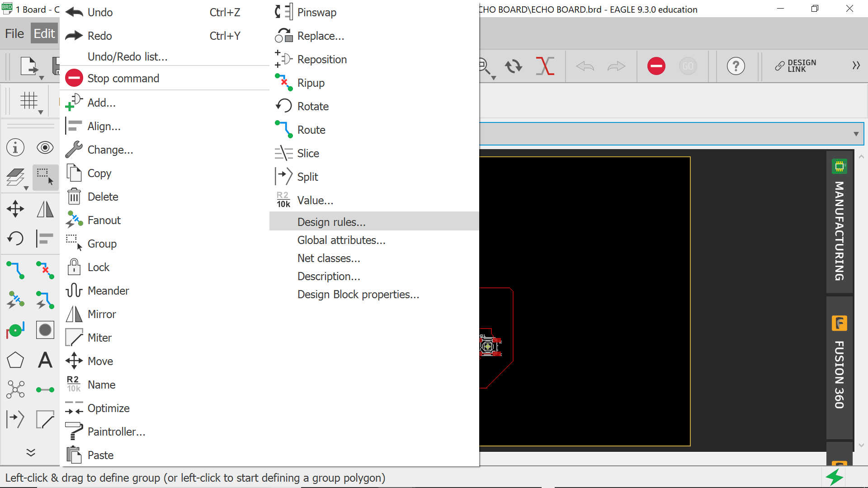Open the layer settings dropdown icon
This screenshot has width=868, height=488.
(x=15, y=178)
